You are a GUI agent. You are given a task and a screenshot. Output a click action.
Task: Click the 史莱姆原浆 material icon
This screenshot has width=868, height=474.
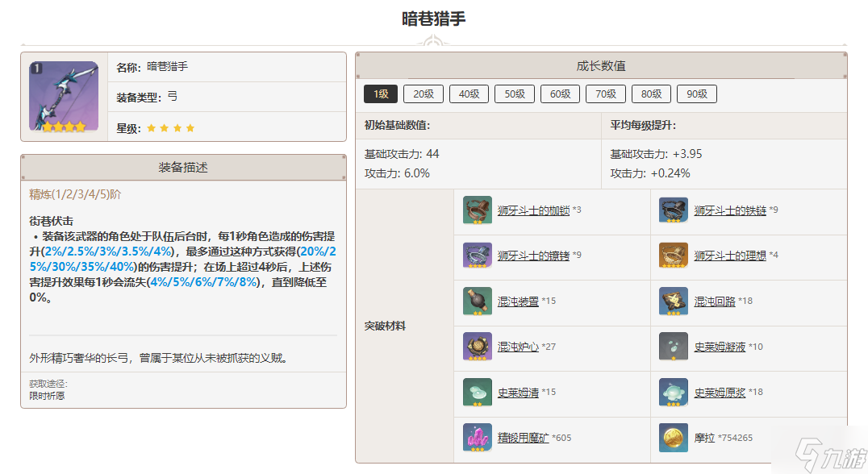[674, 392]
